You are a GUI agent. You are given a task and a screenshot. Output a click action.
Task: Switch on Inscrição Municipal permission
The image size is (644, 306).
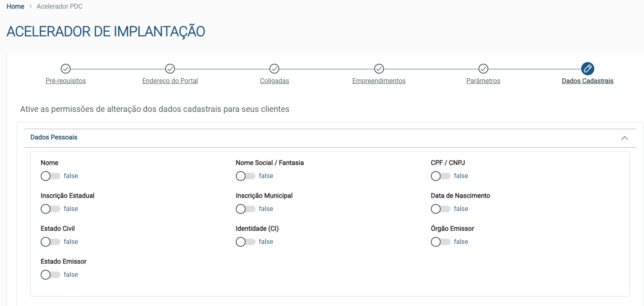click(245, 209)
